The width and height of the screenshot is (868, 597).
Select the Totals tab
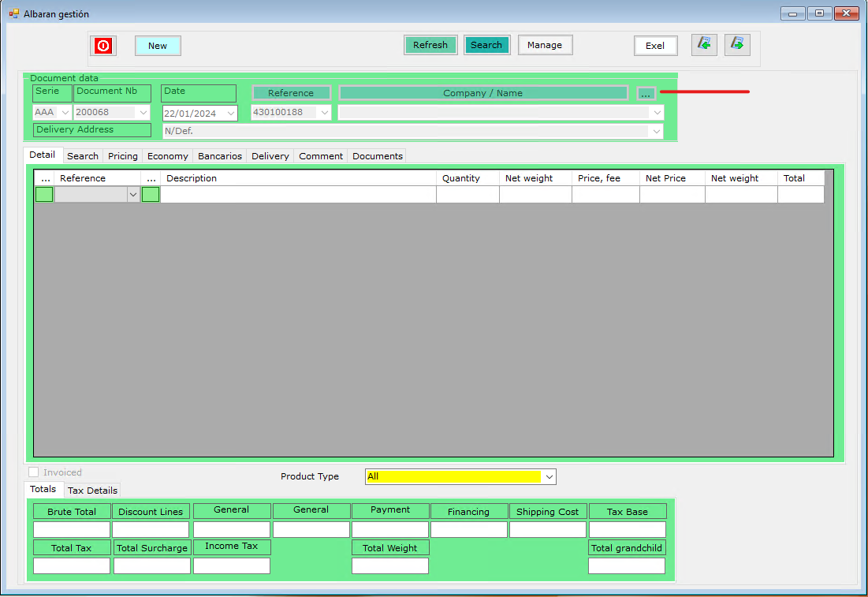click(x=43, y=489)
